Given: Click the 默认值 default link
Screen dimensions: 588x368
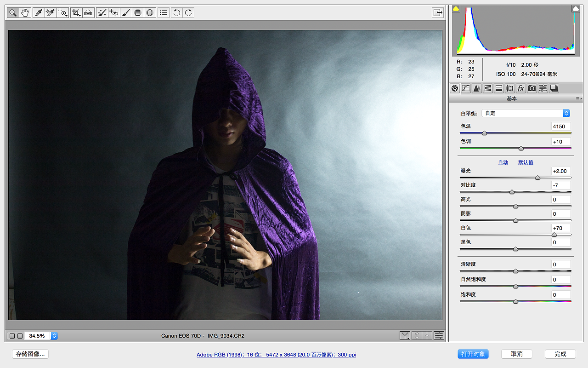Looking at the screenshot, I should 526,162.
